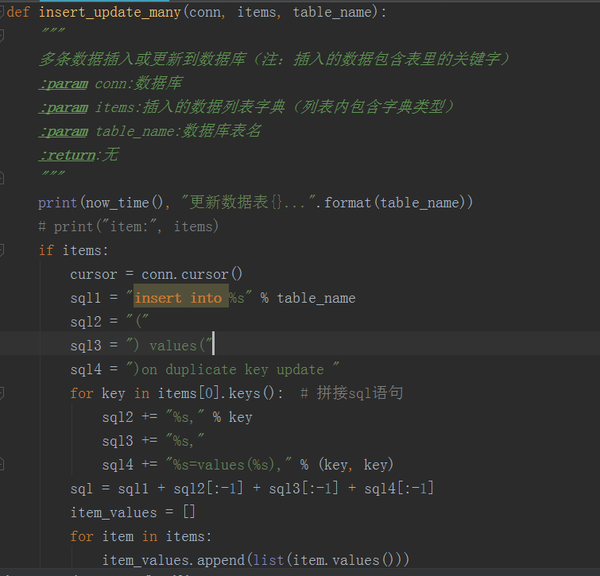Collapse the fold marker beside 'for key in items[0].keys()'
The image size is (600, 576).
pos(2,393)
